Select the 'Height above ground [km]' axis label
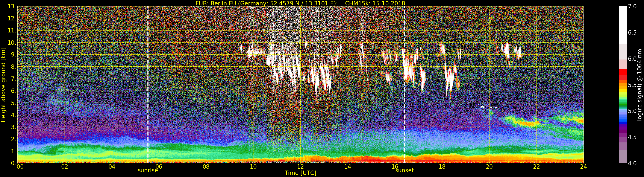This screenshot has width=644, height=177. pyautogui.click(x=3, y=85)
